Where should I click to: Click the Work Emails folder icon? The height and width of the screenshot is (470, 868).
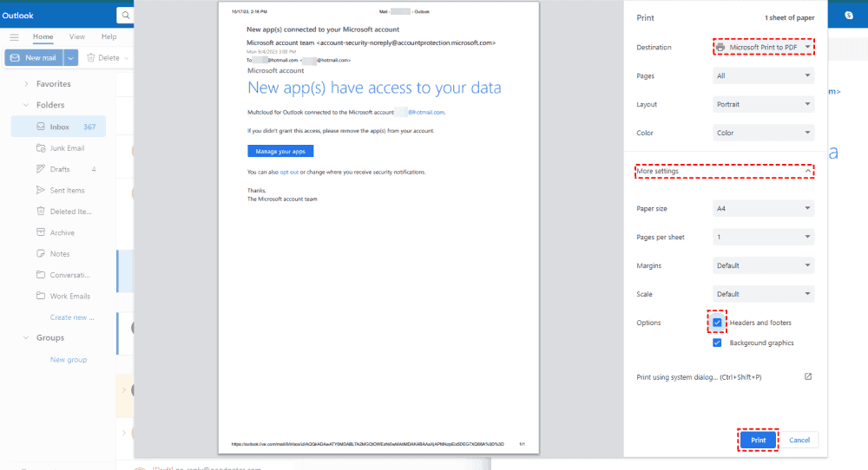tap(41, 296)
